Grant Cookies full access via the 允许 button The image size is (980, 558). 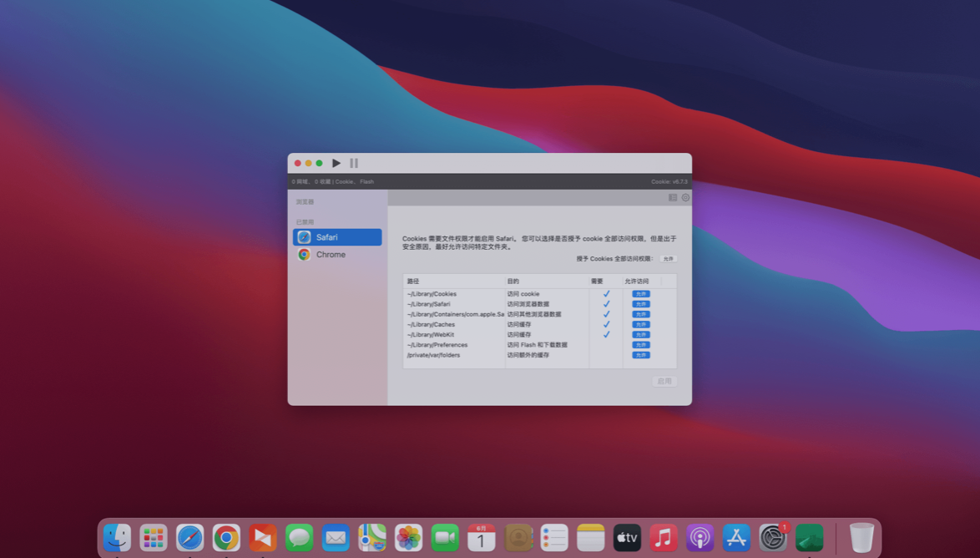[x=667, y=259]
